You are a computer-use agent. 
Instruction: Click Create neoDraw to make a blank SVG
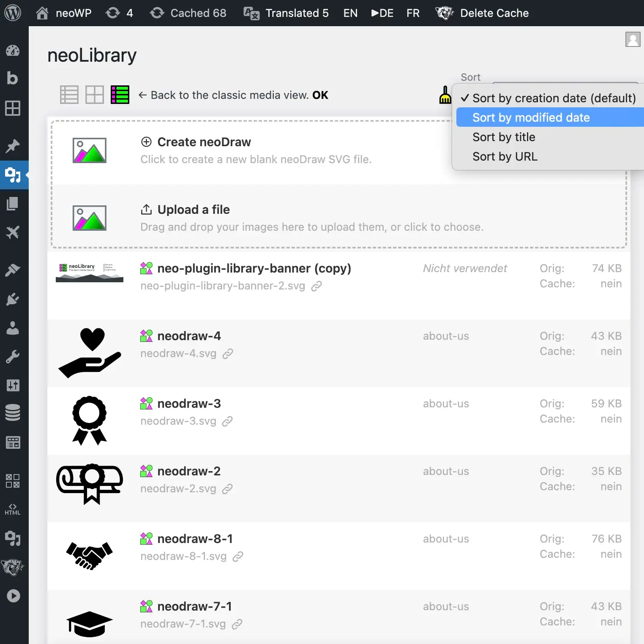tap(204, 142)
